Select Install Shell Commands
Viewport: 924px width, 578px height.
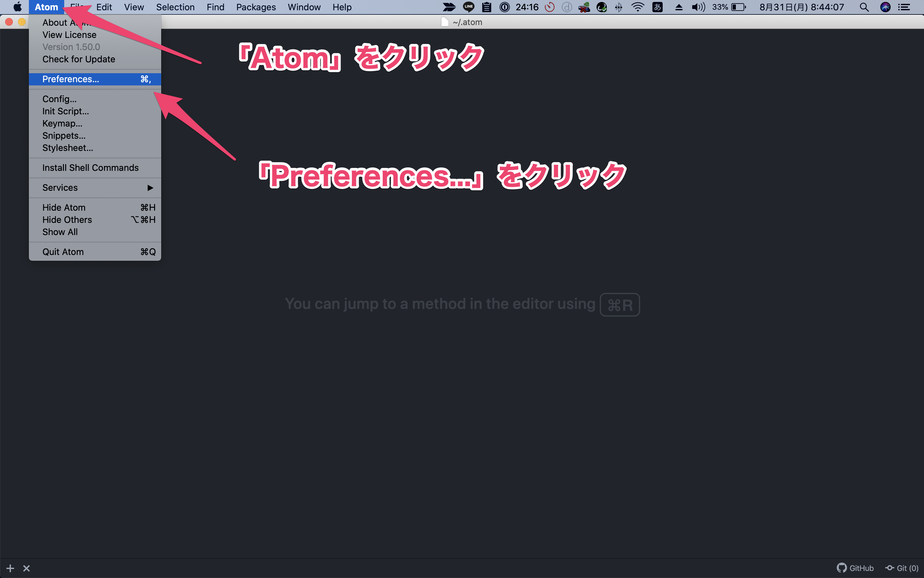[x=91, y=168]
